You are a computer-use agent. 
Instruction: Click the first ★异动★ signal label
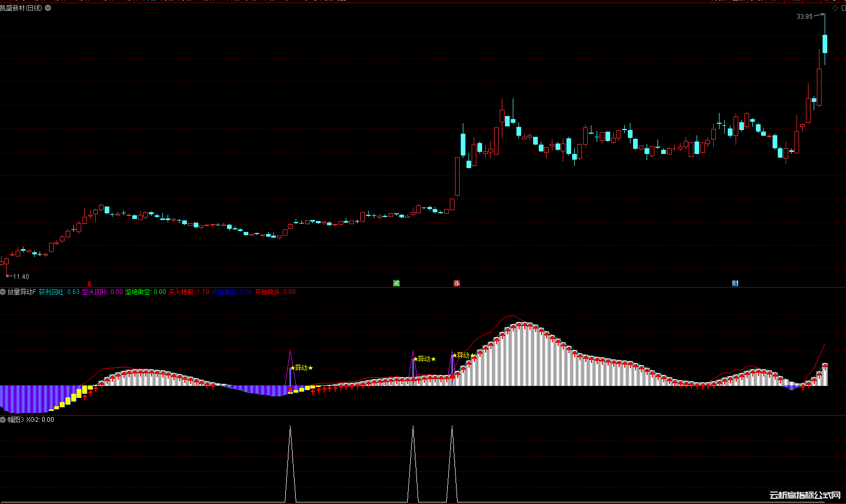point(301,368)
